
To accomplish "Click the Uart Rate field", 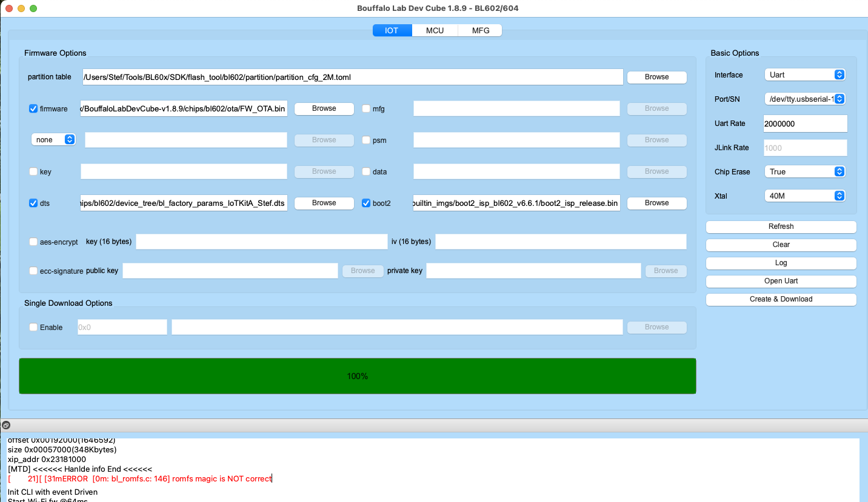I will 806,123.
